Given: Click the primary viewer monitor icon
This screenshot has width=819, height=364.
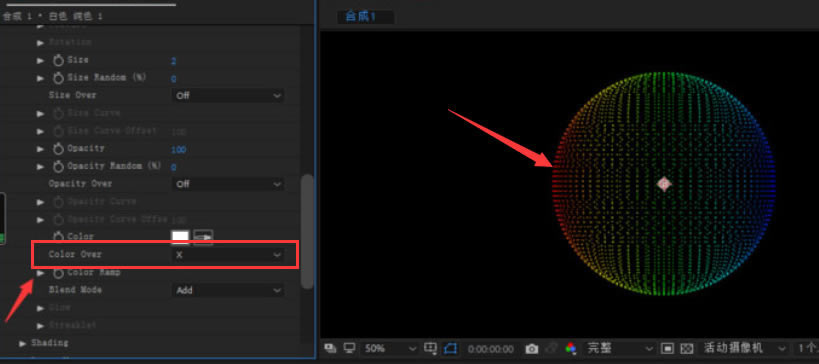Looking at the screenshot, I should (x=349, y=348).
